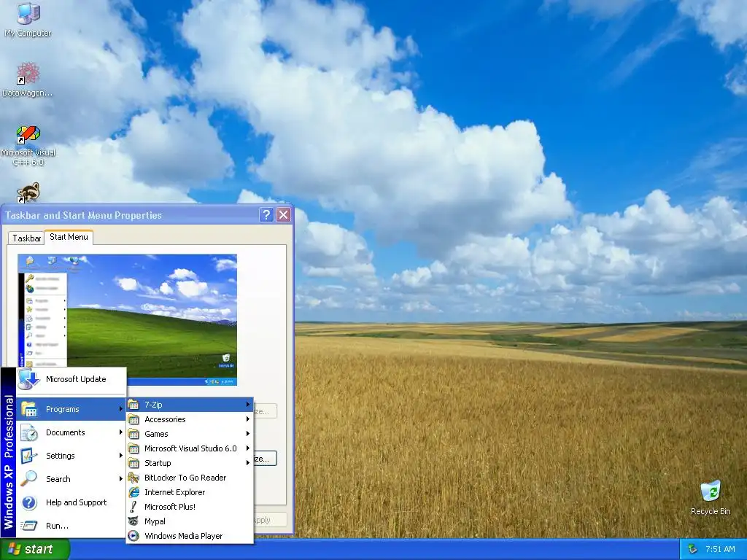Click the BitLocker To Go Reader icon

(x=134, y=478)
